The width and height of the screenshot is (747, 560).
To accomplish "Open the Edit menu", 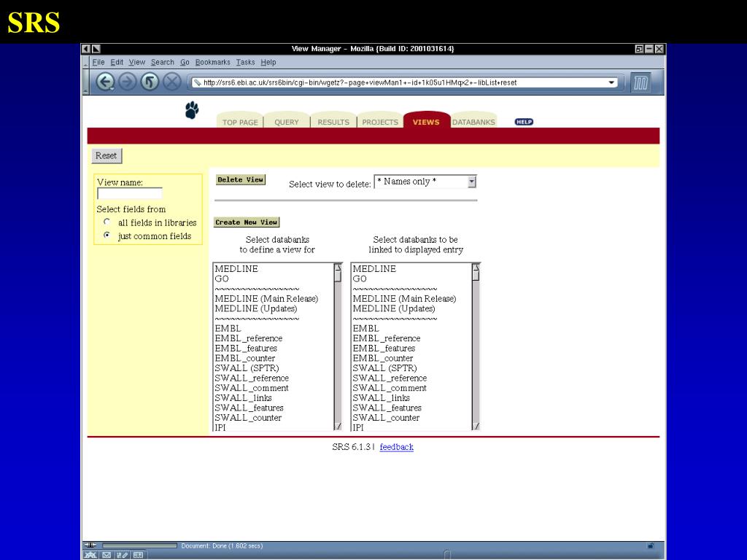I will pyautogui.click(x=117, y=63).
